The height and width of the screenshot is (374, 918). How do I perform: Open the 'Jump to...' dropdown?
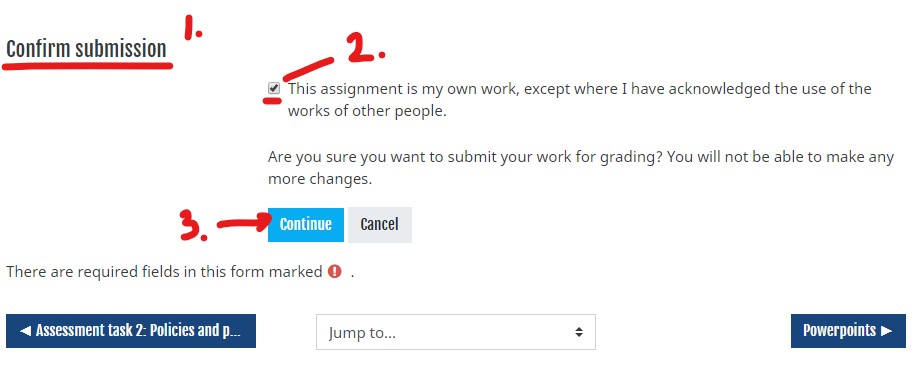click(x=455, y=332)
